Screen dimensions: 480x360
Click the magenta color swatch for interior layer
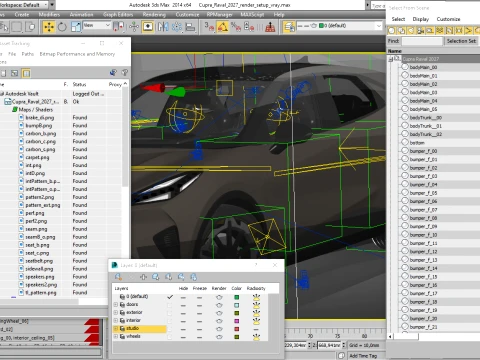[x=237, y=321]
